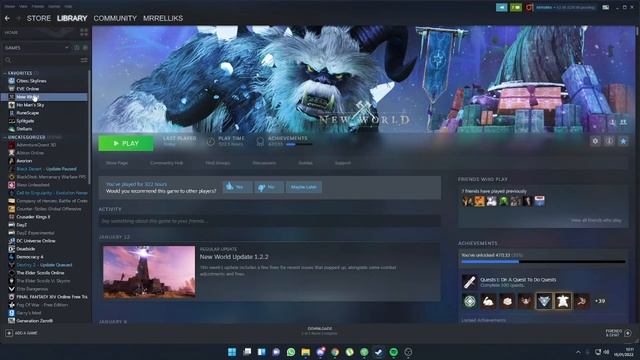Click the ADD A GAME button
This screenshot has height=360, width=640.
[x=22, y=333]
